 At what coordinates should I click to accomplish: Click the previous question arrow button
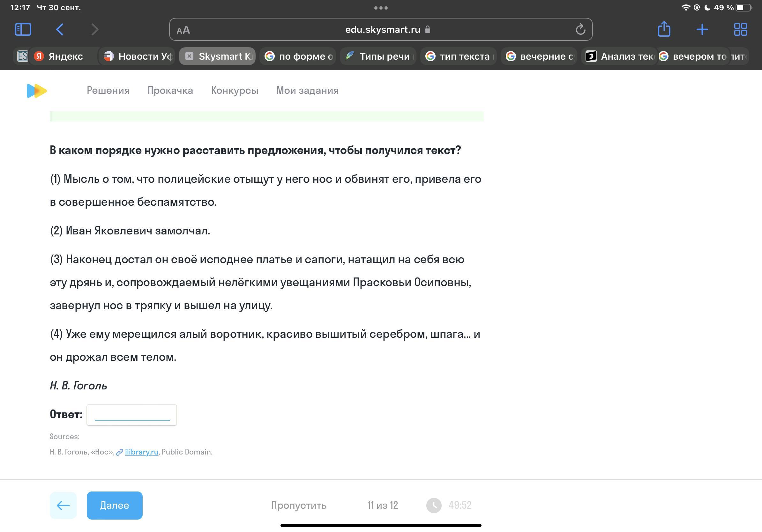pyautogui.click(x=63, y=505)
